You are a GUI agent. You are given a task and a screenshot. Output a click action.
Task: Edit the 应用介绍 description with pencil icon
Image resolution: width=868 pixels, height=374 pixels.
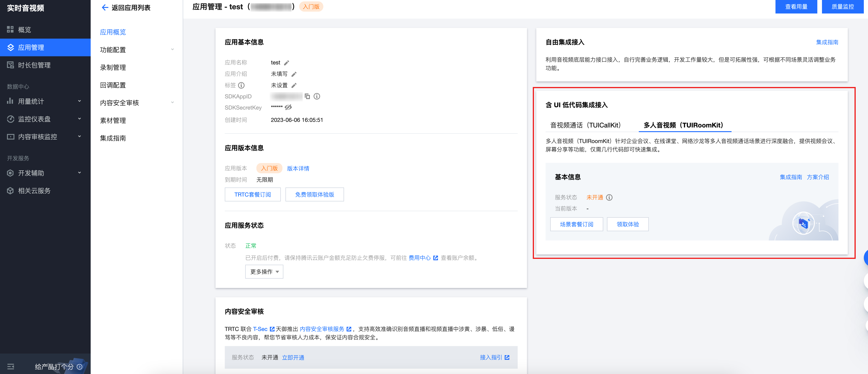pyautogui.click(x=294, y=74)
